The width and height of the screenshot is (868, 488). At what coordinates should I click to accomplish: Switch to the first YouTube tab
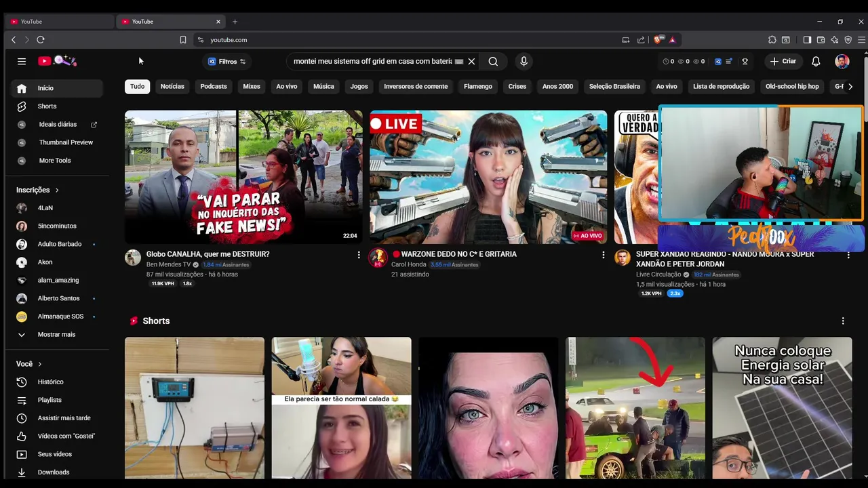coord(60,22)
